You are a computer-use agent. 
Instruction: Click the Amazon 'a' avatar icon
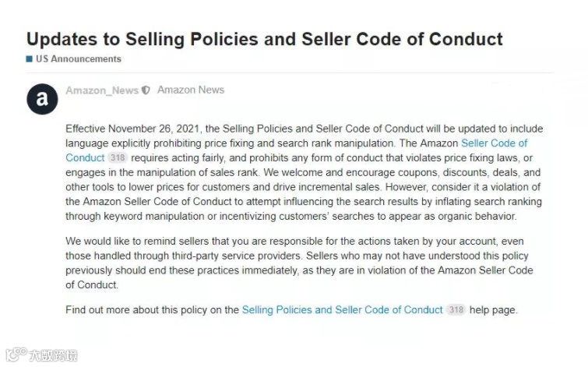tap(42, 99)
